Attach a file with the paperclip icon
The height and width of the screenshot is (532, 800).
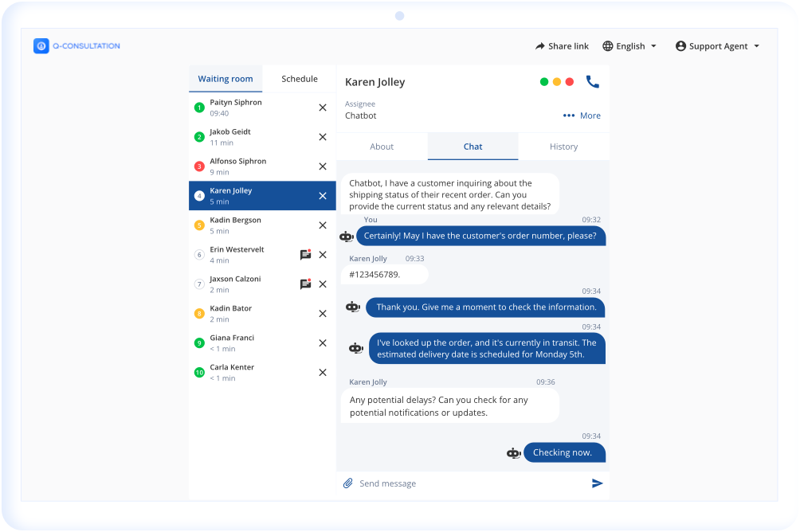[x=348, y=483]
